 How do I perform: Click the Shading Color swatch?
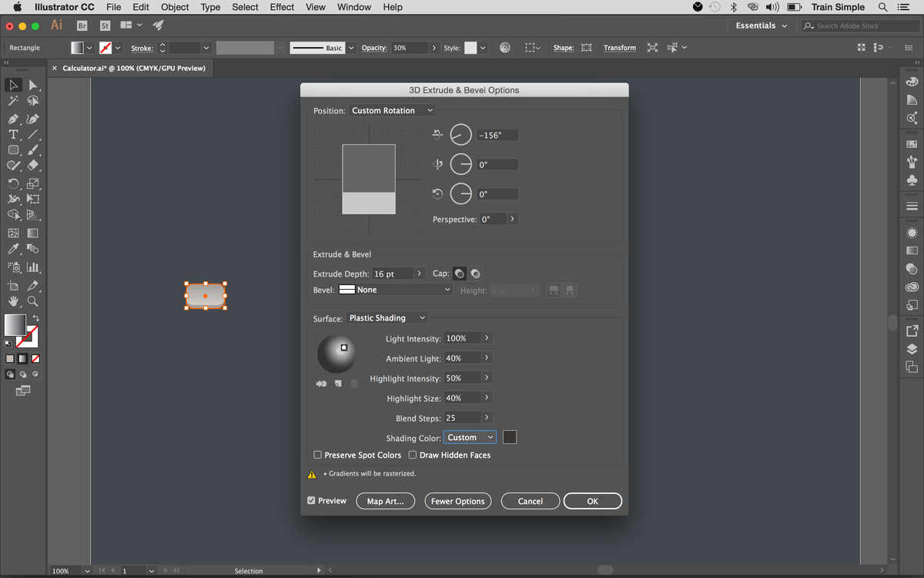(x=509, y=437)
